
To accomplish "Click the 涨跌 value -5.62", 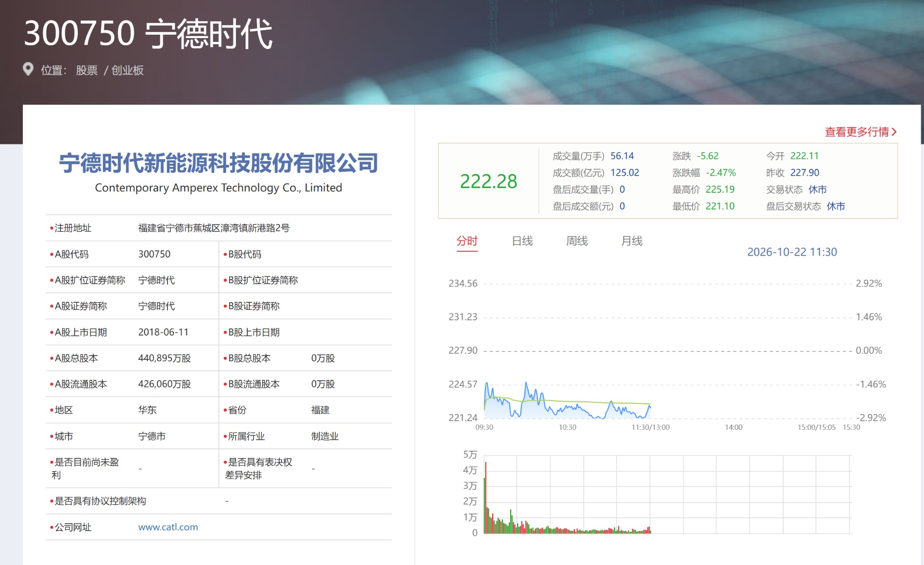I will pos(708,156).
